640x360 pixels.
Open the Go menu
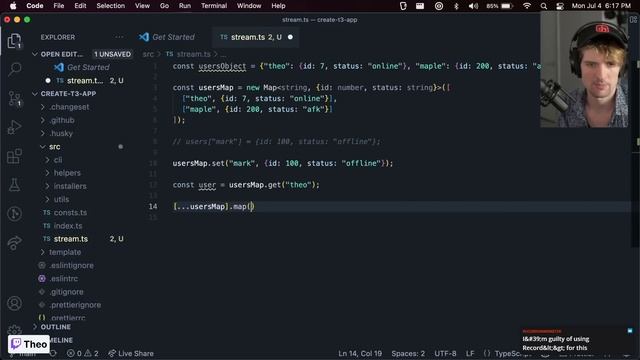coord(164,6)
